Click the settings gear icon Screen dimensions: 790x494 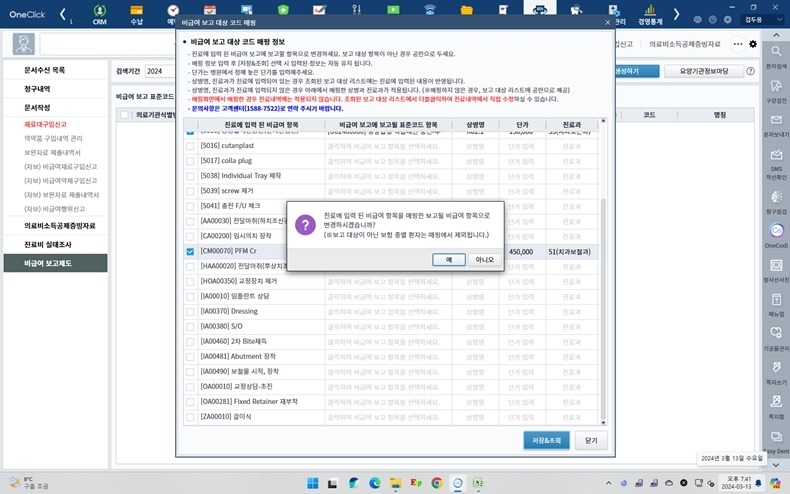753,44
